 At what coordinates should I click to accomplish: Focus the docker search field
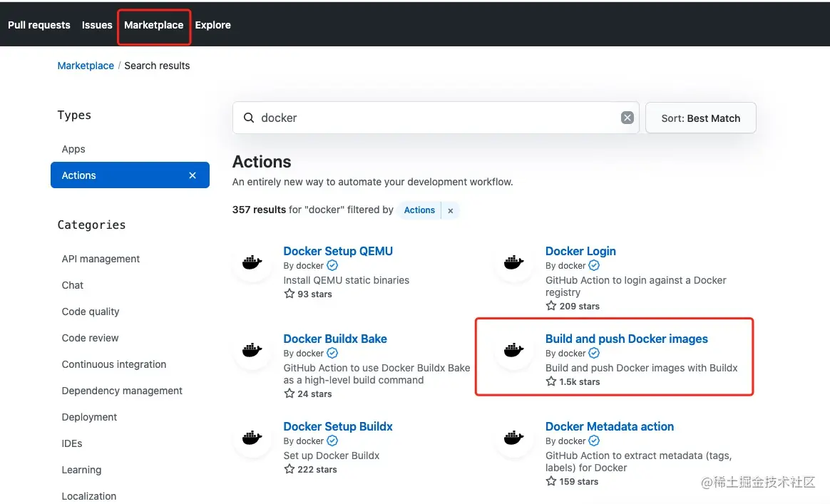[436, 118]
